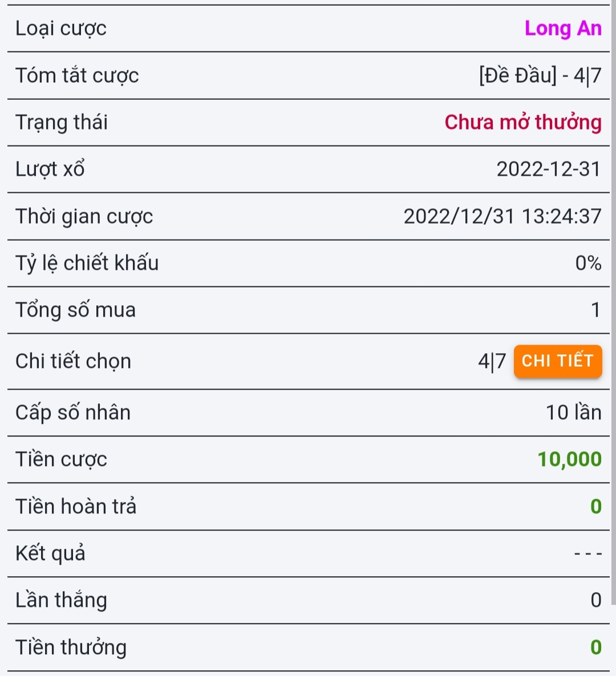Viewport: 616px width, 676px height.
Task: Click the Tổng số mua row
Action: coord(308,310)
